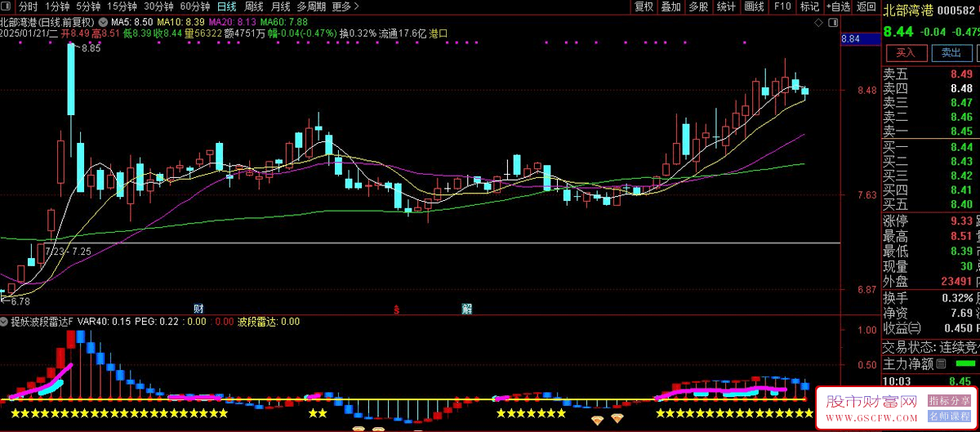The image size is (980, 432).
Task: Click the 净资 row showing 7.69
Action: click(930, 313)
